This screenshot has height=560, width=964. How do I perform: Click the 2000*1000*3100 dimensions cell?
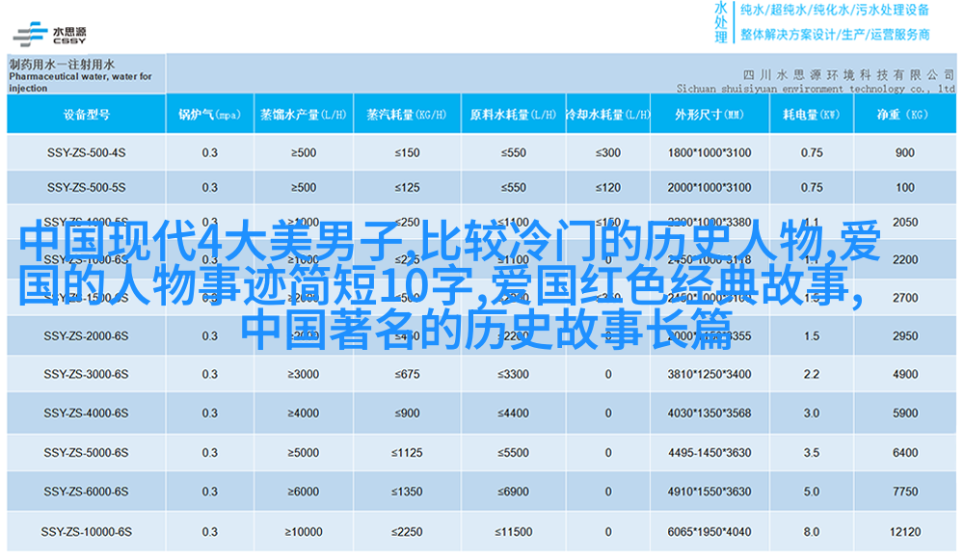click(x=710, y=188)
